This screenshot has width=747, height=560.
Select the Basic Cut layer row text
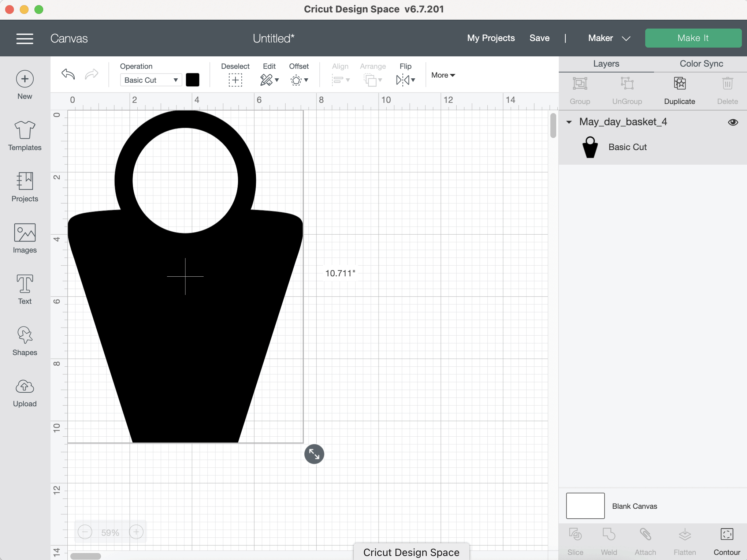(x=627, y=147)
